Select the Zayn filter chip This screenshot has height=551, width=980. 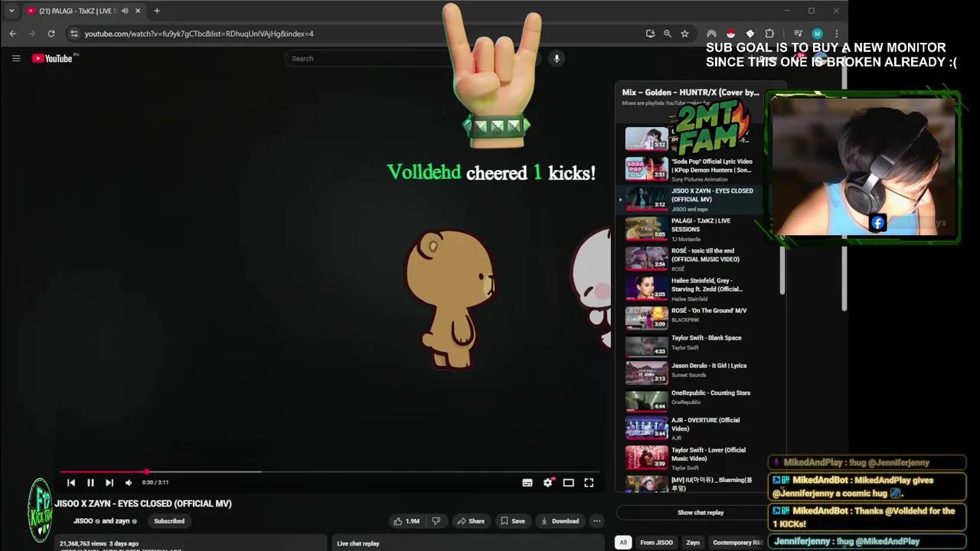693,543
